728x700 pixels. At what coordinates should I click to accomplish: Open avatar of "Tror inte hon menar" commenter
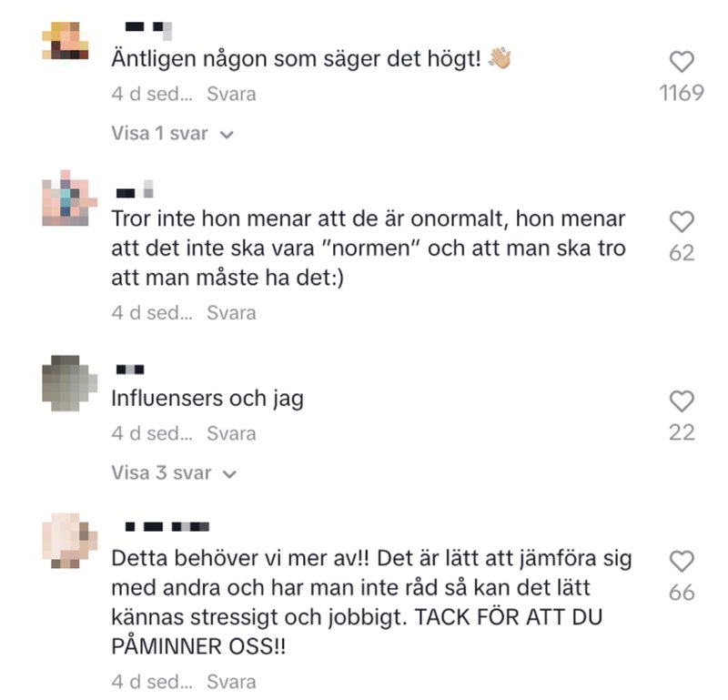70,198
